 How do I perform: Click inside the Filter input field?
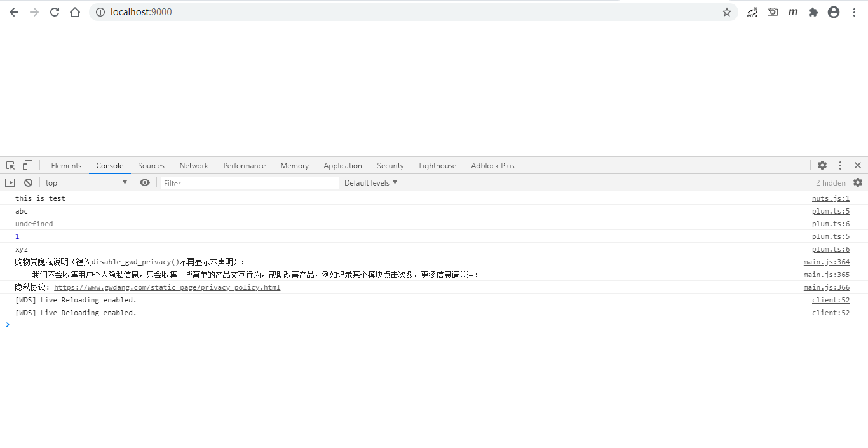point(248,182)
